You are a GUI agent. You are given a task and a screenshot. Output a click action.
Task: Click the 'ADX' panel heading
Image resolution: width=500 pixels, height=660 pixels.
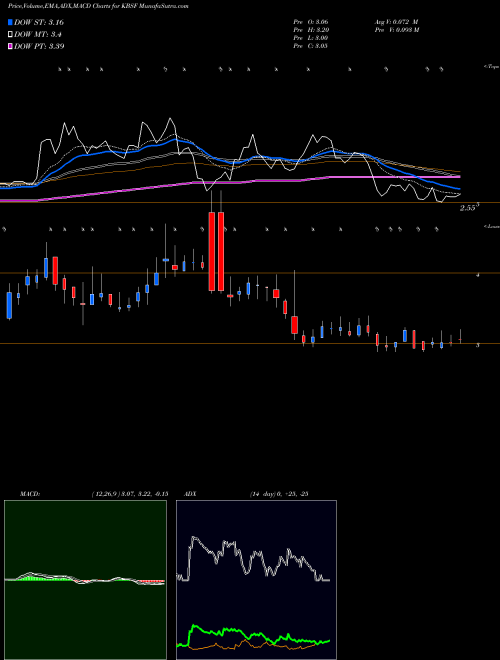tap(190, 494)
